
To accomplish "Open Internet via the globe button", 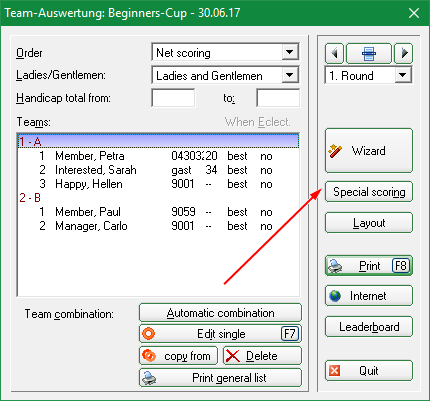I will 369,296.
